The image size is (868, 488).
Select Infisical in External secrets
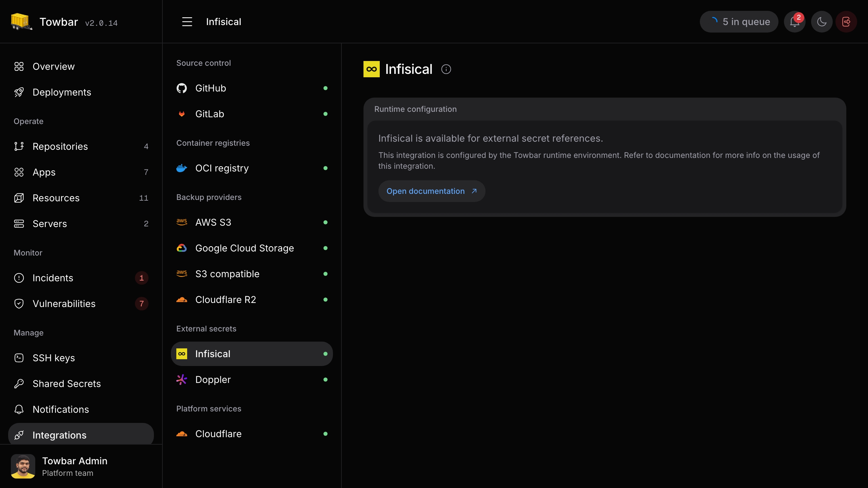(x=252, y=354)
